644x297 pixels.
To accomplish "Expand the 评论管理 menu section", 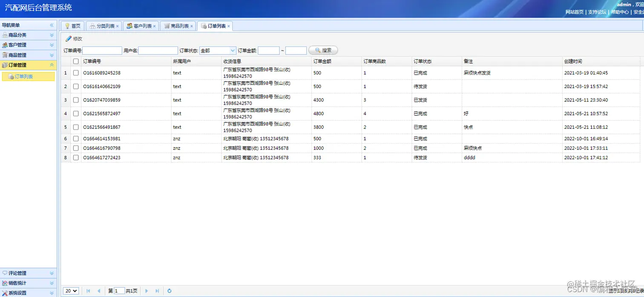I will click(x=52, y=274).
